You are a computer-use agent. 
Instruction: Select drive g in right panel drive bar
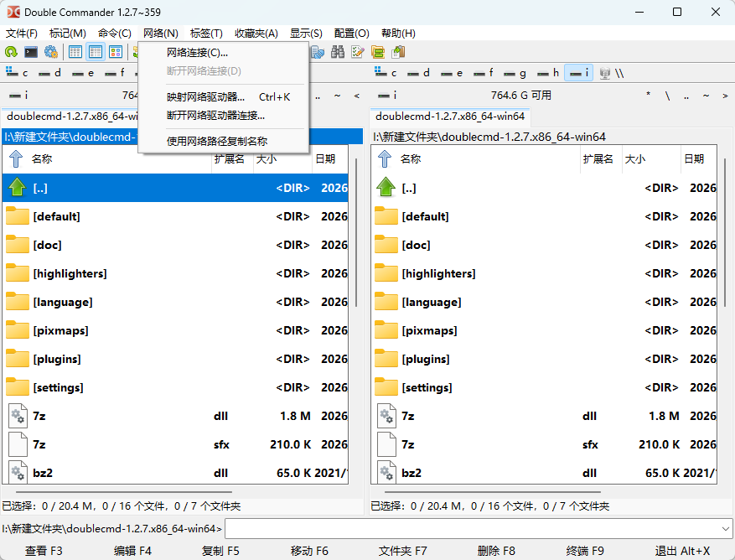click(x=515, y=73)
